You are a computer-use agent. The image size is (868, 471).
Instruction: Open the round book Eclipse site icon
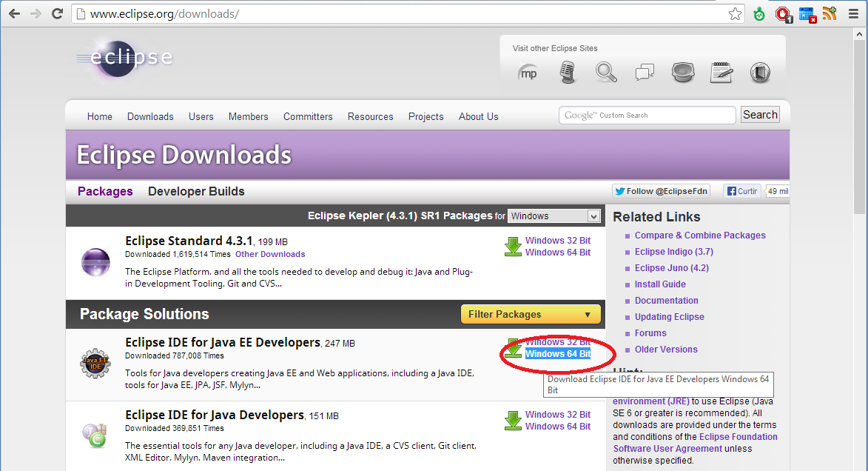760,73
